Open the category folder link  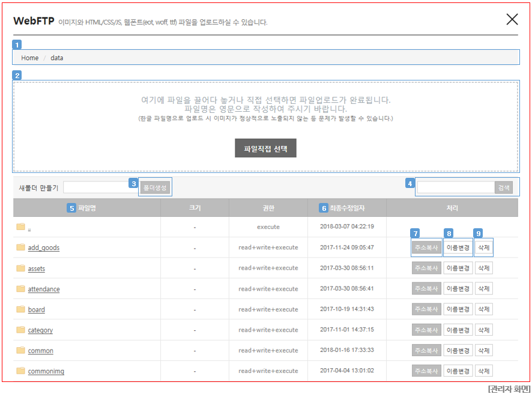tap(40, 330)
